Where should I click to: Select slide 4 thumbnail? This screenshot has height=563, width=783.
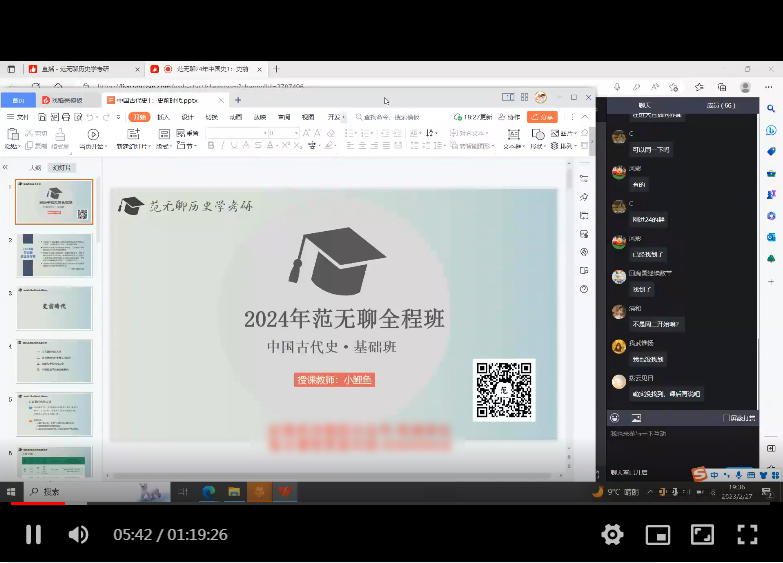click(x=54, y=361)
